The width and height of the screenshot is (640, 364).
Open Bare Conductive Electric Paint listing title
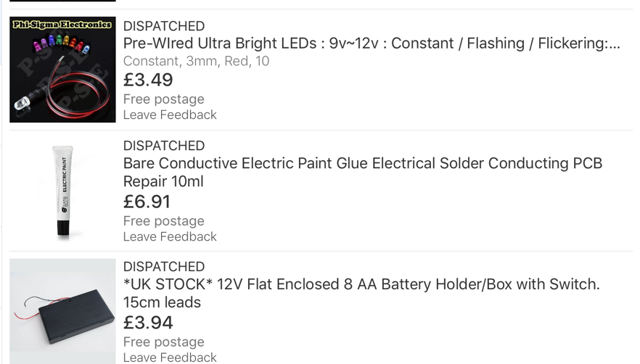coord(362,164)
